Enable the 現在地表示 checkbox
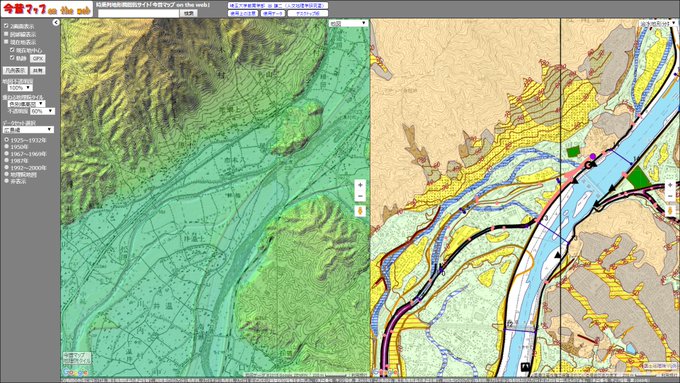The height and width of the screenshot is (383, 680). [x=6, y=42]
